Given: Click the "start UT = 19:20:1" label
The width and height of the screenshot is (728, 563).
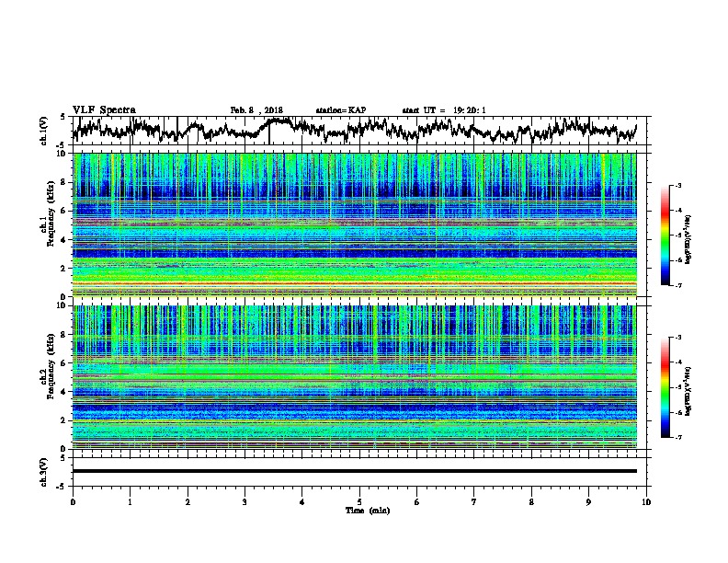Looking at the screenshot, I should tap(444, 110).
